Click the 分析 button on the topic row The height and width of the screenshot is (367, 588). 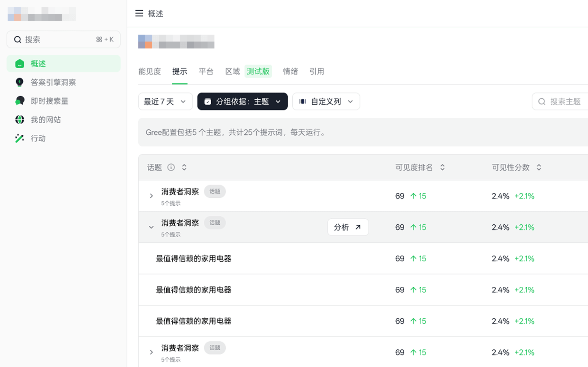point(348,227)
